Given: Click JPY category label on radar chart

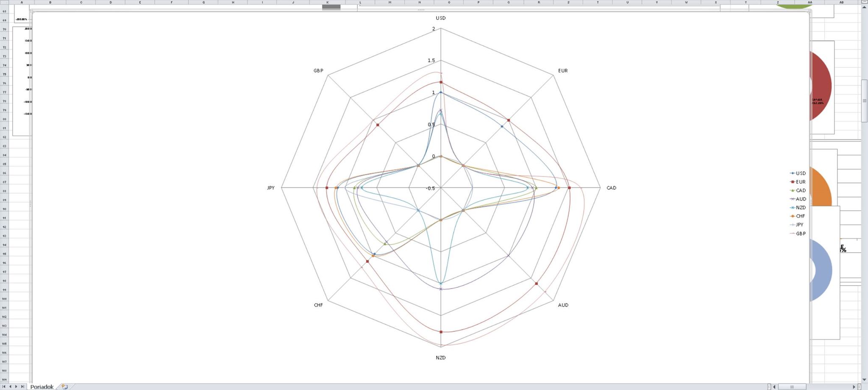Looking at the screenshot, I should pos(271,188).
